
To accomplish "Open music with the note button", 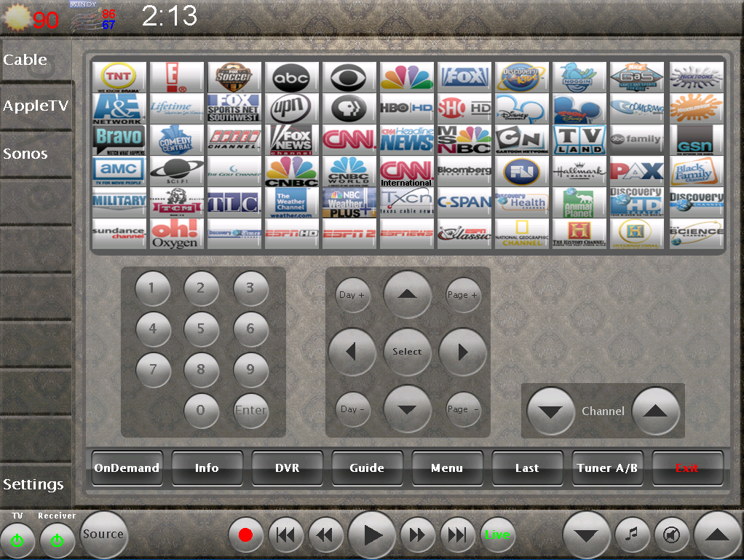I will [632, 535].
